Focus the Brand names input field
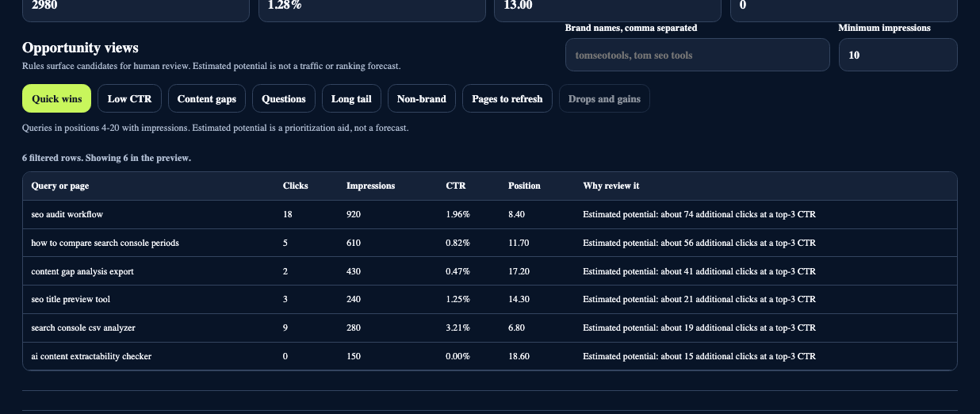The width and height of the screenshot is (980, 414). pyautogui.click(x=698, y=56)
